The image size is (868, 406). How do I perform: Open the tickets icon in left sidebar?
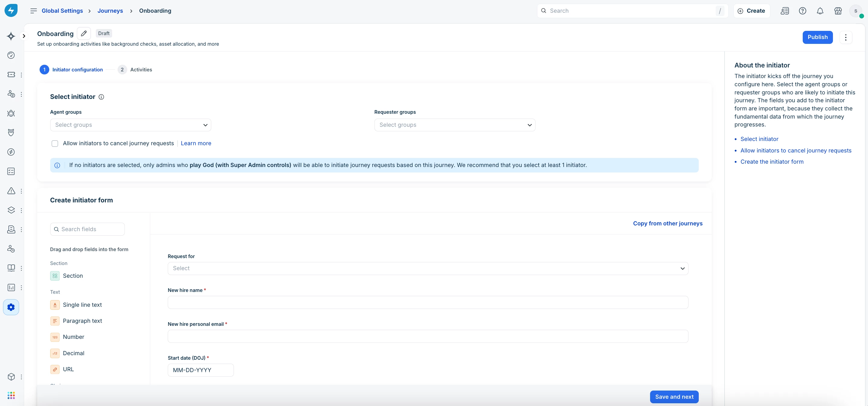pyautogui.click(x=11, y=74)
